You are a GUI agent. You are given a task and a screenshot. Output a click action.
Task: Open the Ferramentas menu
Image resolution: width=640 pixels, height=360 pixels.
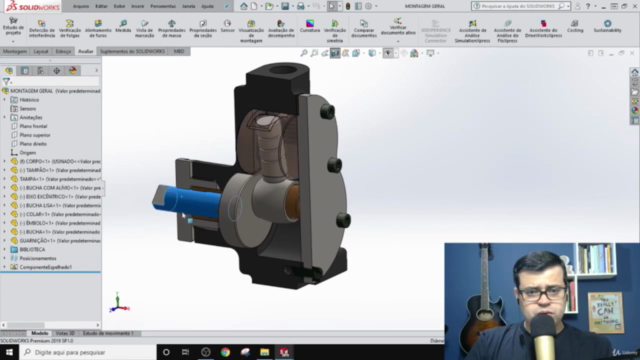163,6
